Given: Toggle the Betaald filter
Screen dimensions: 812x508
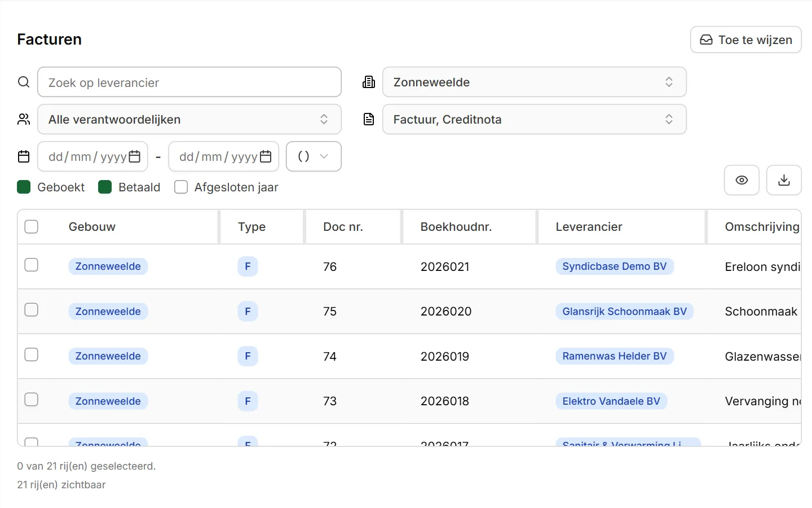Looking at the screenshot, I should click(x=105, y=187).
